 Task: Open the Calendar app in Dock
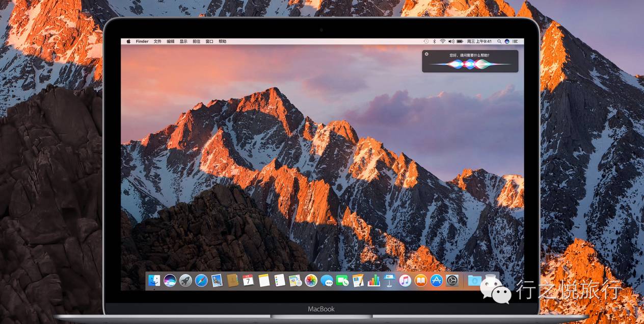point(248,280)
